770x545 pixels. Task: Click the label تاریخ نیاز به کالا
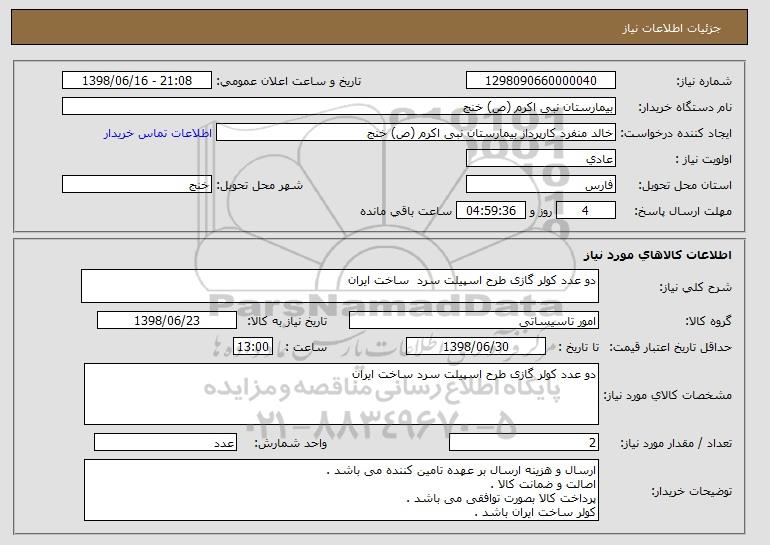(287, 321)
